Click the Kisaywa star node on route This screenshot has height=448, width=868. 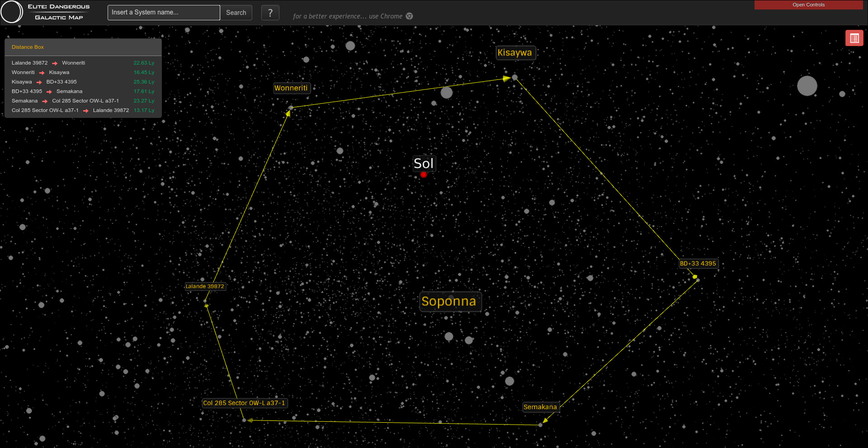tap(514, 77)
